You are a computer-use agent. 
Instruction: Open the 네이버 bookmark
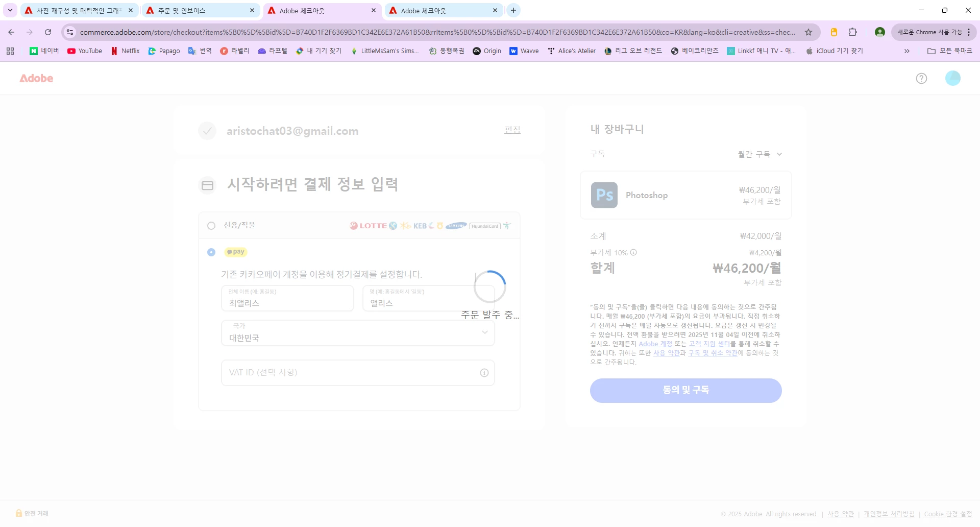pos(44,51)
